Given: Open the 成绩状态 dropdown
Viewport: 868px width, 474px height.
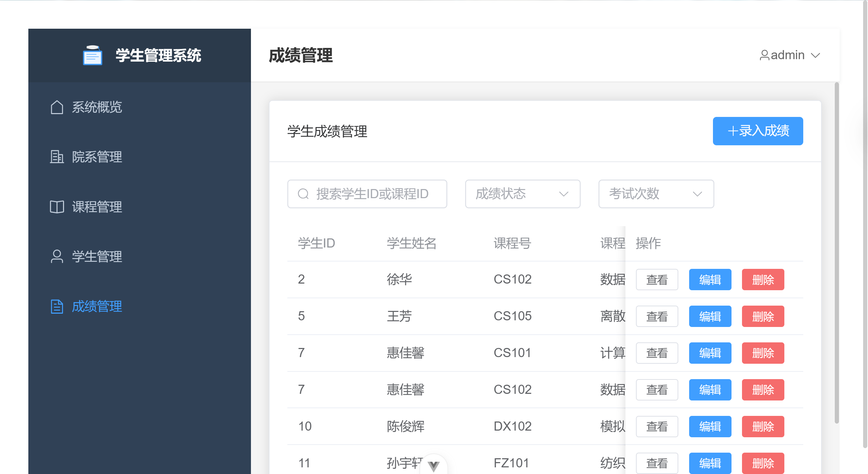Looking at the screenshot, I should pyautogui.click(x=522, y=194).
